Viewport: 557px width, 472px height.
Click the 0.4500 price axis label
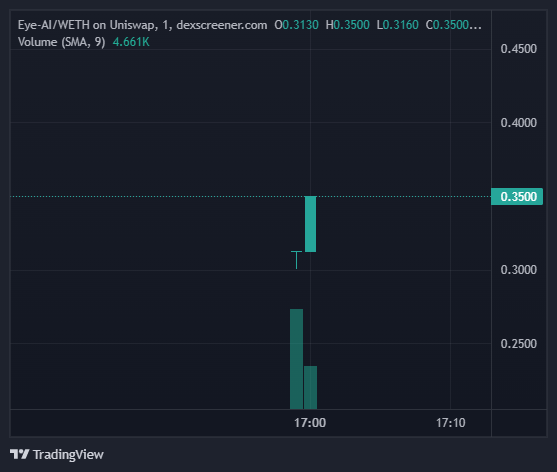click(x=518, y=49)
